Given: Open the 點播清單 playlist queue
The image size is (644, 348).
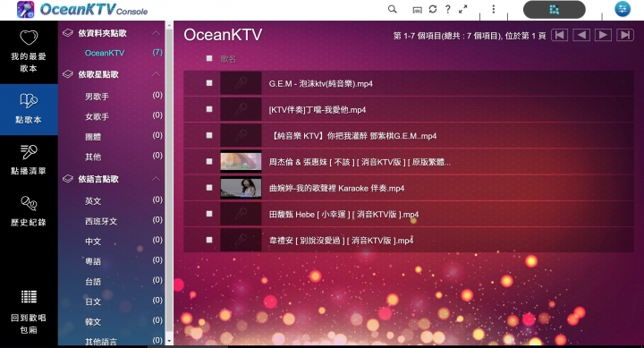Looking at the screenshot, I should (x=29, y=160).
